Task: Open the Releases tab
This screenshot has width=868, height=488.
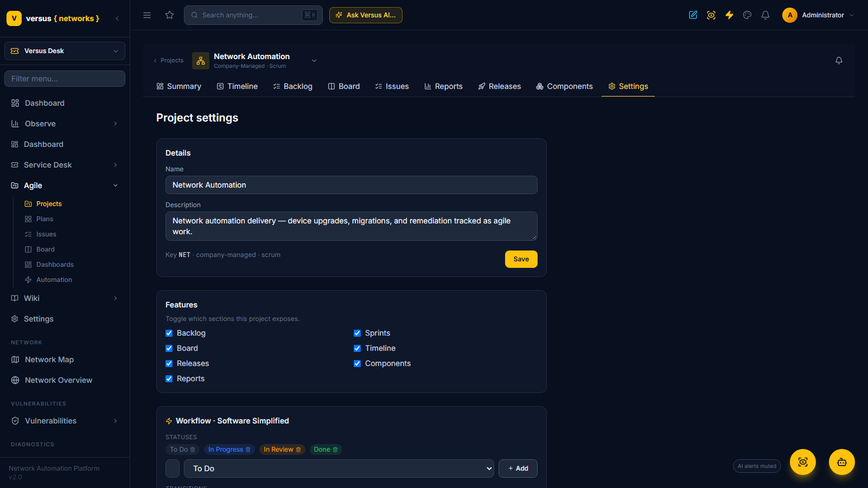Action: pos(499,86)
